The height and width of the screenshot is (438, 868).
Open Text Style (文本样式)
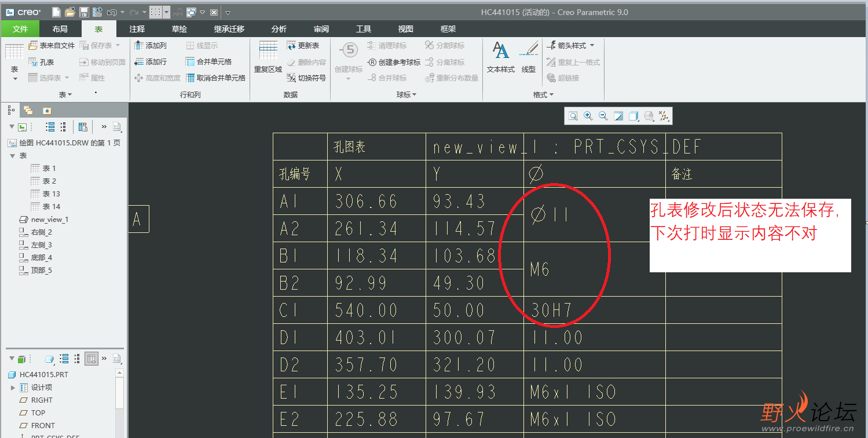(x=501, y=57)
